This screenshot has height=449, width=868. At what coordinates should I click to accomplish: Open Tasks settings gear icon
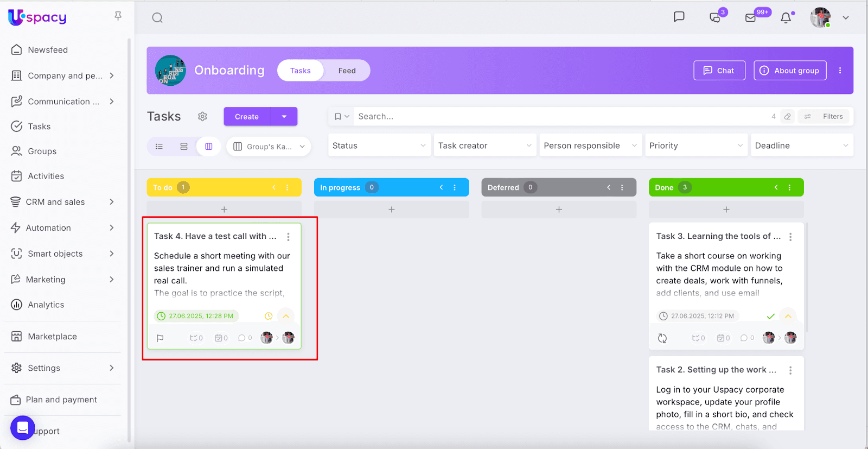(x=202, y=117)
